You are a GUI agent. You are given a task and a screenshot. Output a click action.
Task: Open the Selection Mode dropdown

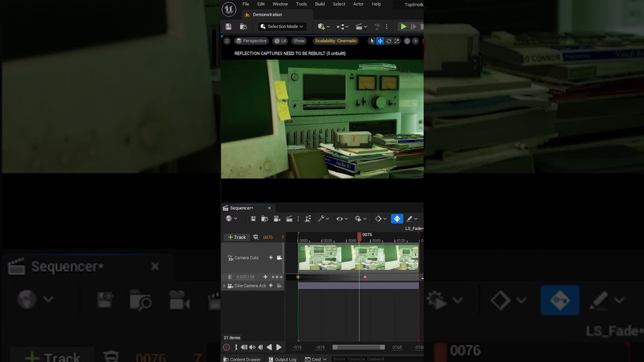282,27
